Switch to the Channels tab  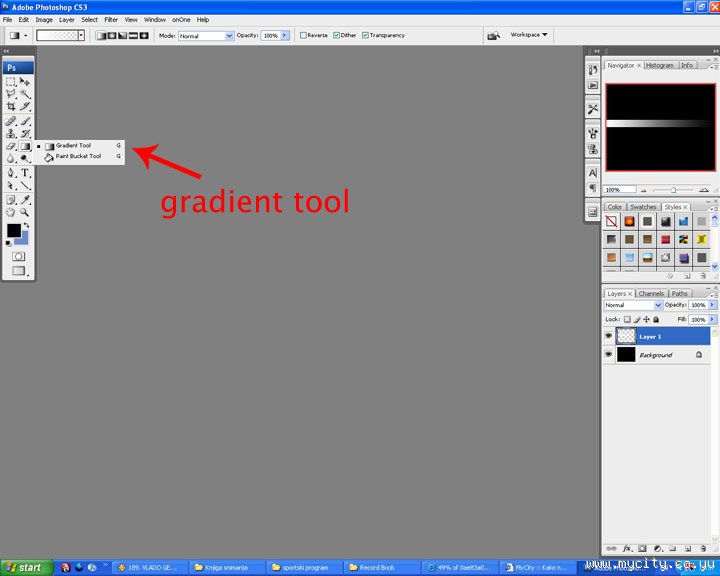coord(651,294)
